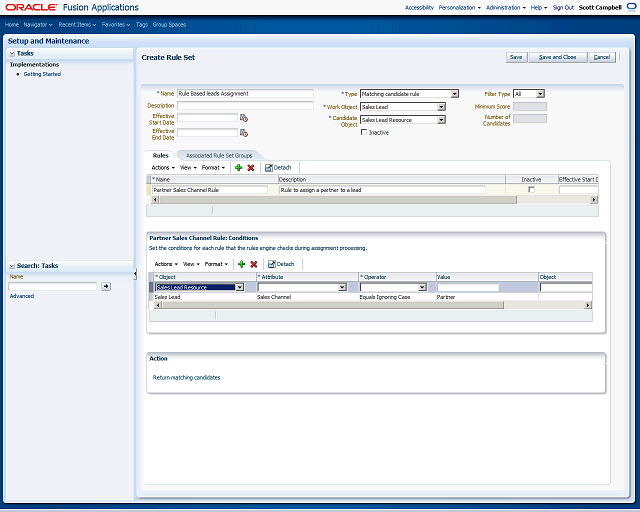Open Tags link
Viewport: 640px width, 512px height.
[142, 24]
